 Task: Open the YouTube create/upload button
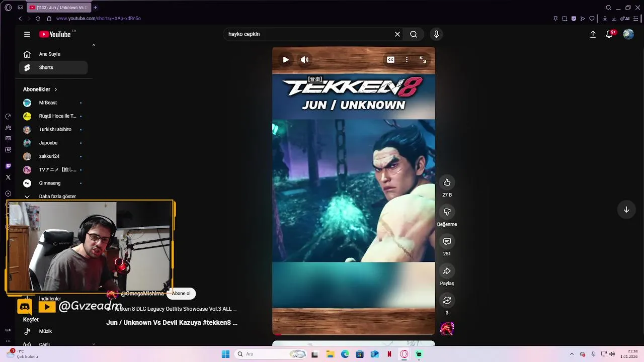point(593,34)
